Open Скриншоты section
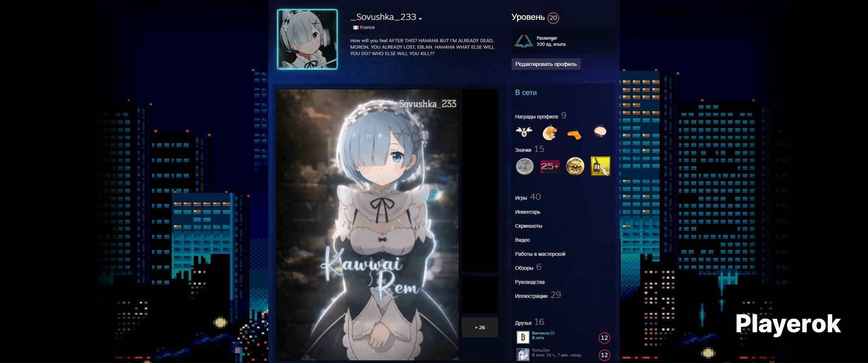Viewport: 868px width, 363px height. (528, 226)
